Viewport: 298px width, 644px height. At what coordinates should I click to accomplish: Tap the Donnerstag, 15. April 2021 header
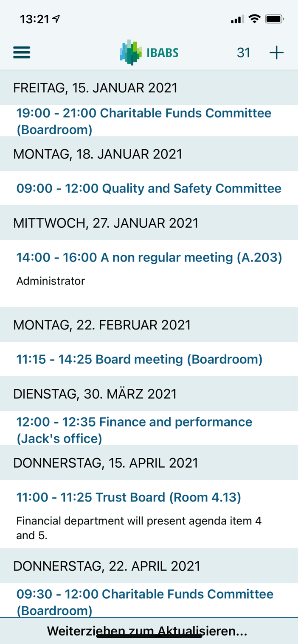[149, 463]
